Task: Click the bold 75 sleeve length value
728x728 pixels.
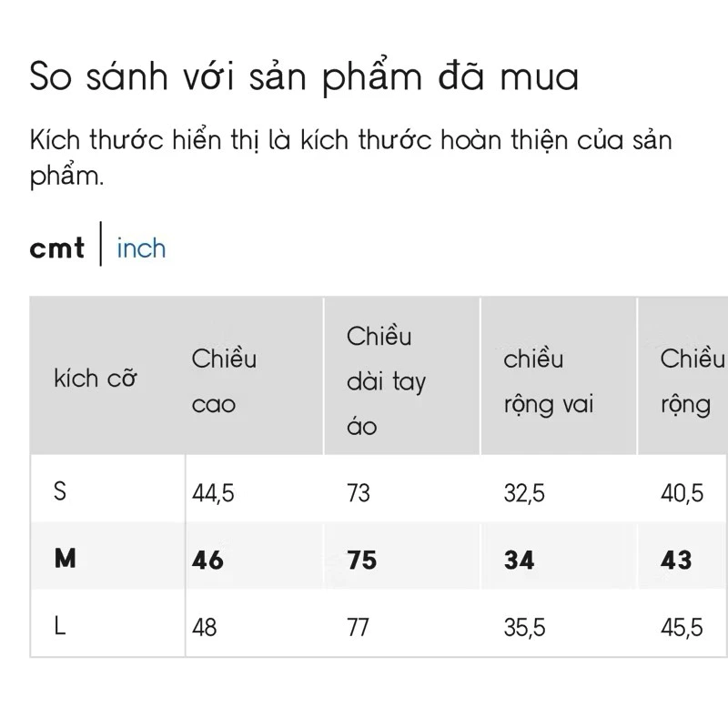Action: tap(362, 560)
